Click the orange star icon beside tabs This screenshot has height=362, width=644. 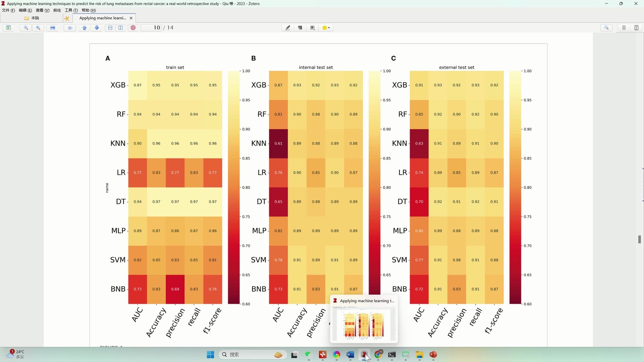click(67, 18)
